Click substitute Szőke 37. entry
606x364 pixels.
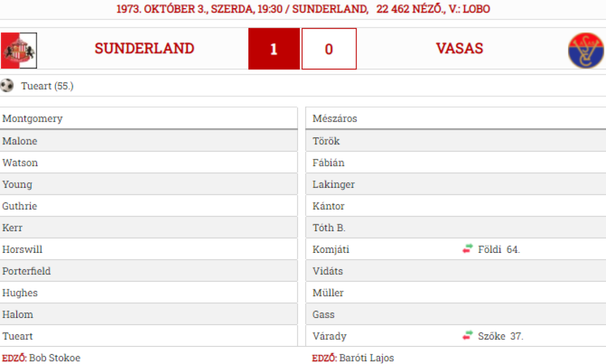pyautogui.click(x=500, y=336)
